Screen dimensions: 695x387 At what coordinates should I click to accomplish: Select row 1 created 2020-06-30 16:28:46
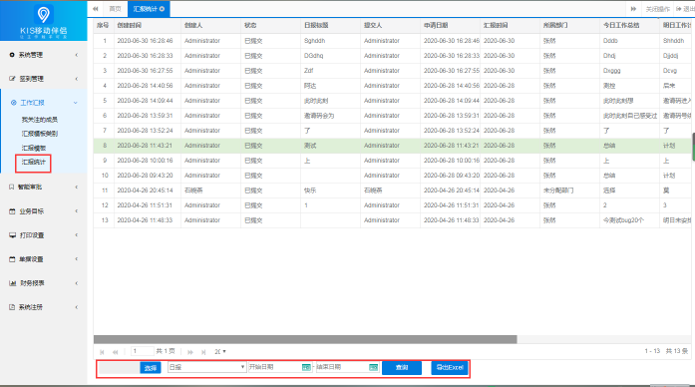[392, 41]
